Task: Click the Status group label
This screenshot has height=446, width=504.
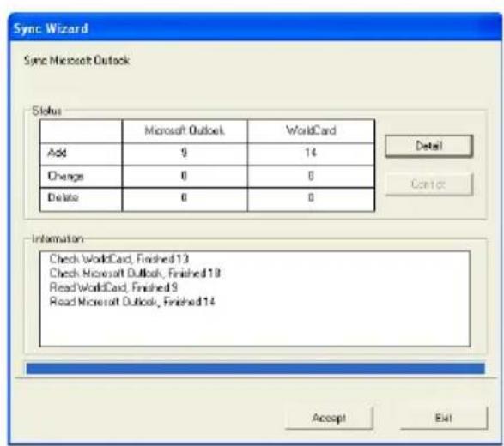Action: (47, 111)
